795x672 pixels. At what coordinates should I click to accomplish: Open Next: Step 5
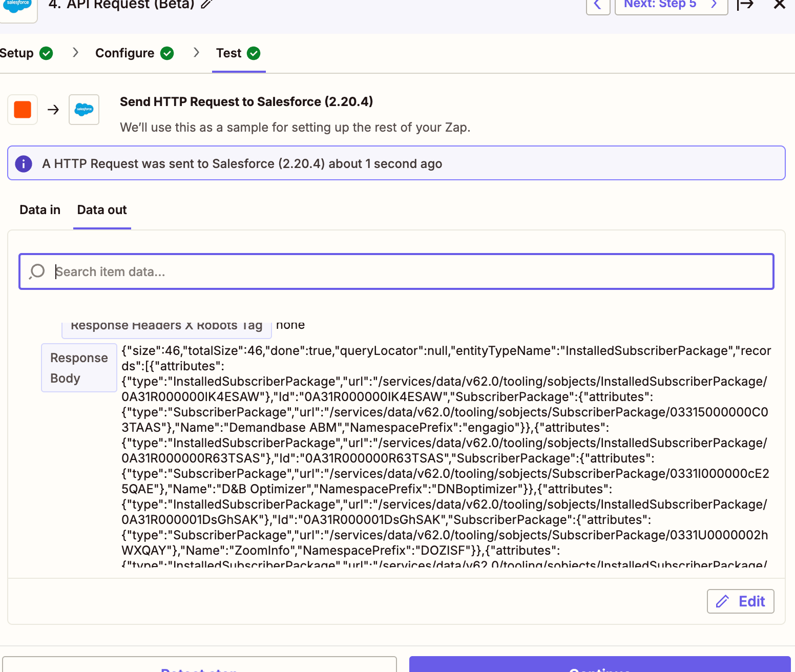[x=671, y=5]
